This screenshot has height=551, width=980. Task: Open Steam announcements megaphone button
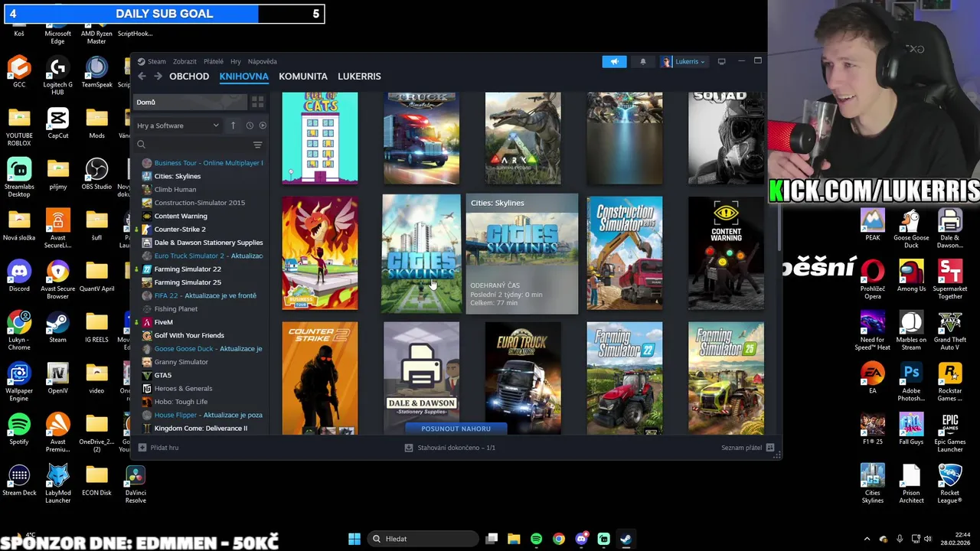(614, 61)
